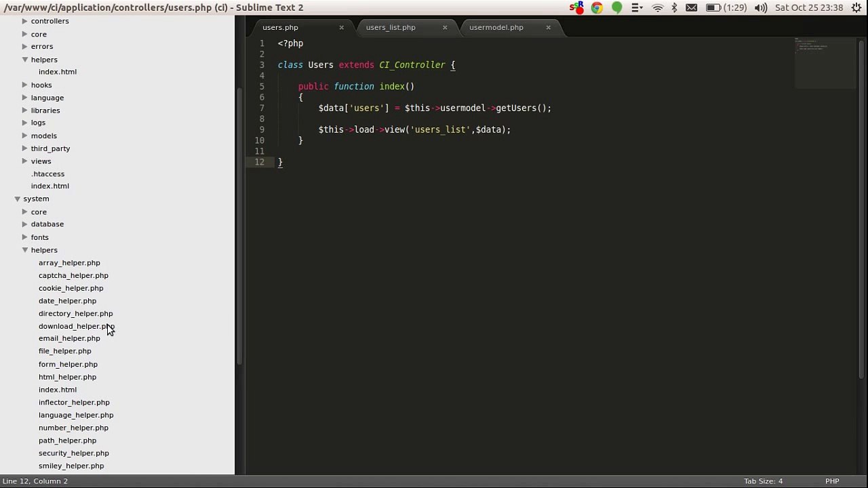Expand the fonts folder

tap(24, 237)
